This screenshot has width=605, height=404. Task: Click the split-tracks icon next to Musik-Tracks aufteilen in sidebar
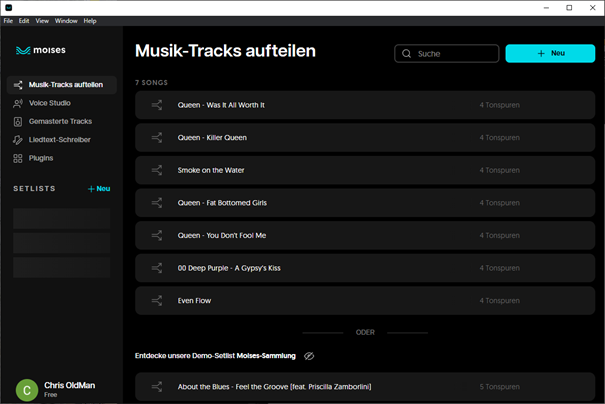tap(18, 85)
